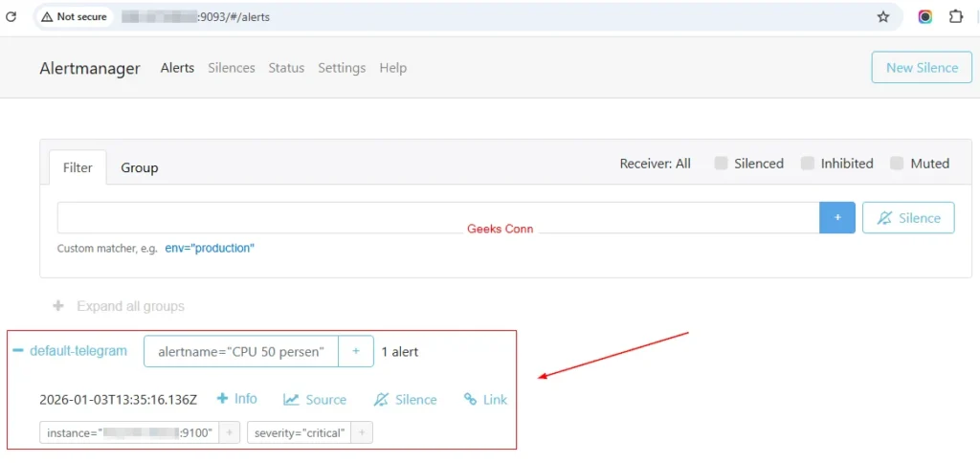Click the instance label ending in :9100

(129, 432)
